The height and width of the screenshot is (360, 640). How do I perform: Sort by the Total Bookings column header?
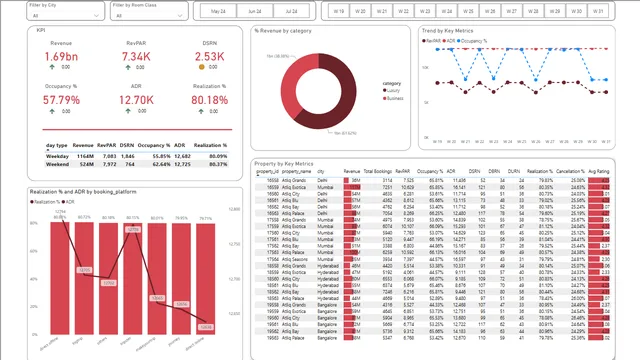point(378,171)
